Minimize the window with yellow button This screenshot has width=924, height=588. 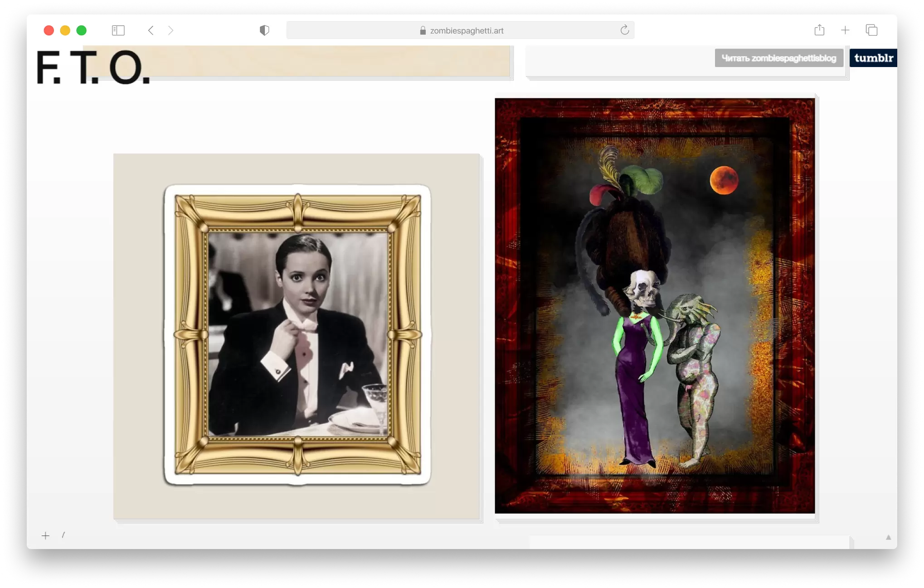[x=65, y=30]
